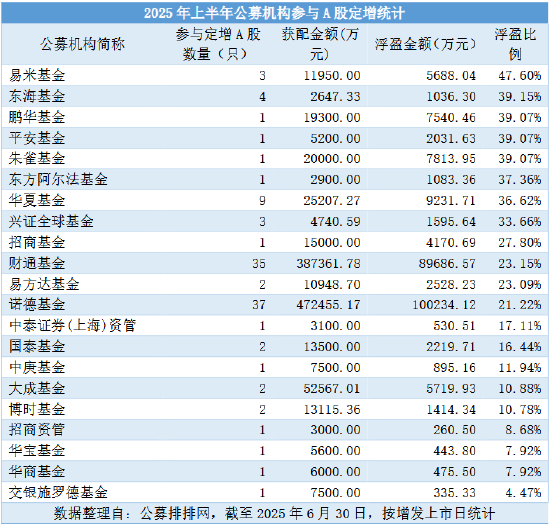Select the value 260.50 for 招商资管
550x526 pixels.
[454, 430]
